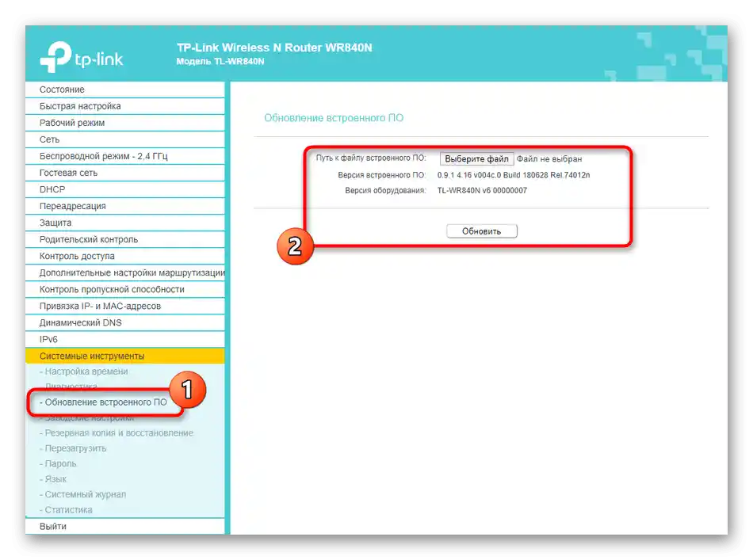Open Родительский контроль
The width and height of the screenshot is (753, 560).
125,239
